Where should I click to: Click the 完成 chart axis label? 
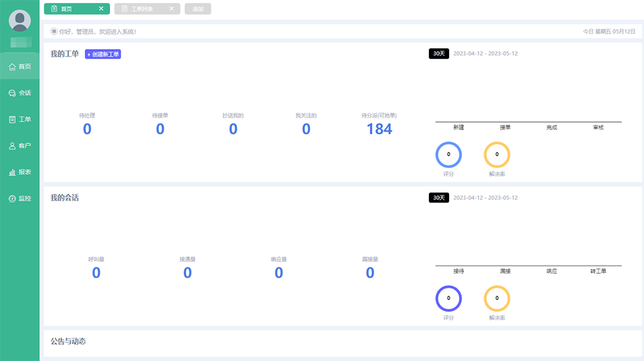pos(552,127)
